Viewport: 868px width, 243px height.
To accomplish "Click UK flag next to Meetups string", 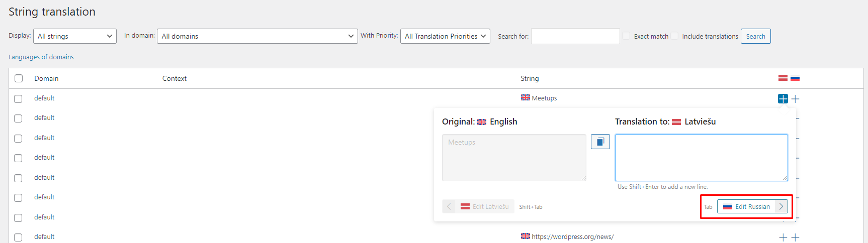I will (525, 98).
